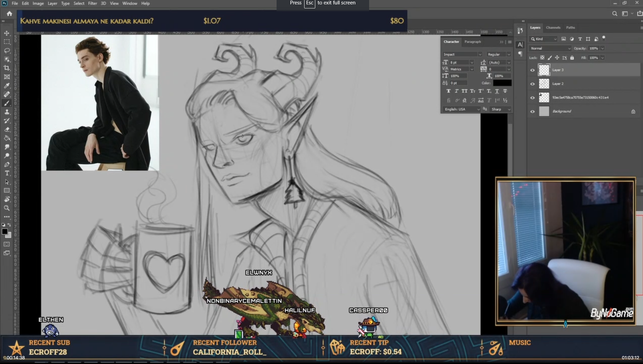Image resolution: width=643 pixels, height=364 pixels.
Task: Select the Pen tool
Action: click(7, 164)
